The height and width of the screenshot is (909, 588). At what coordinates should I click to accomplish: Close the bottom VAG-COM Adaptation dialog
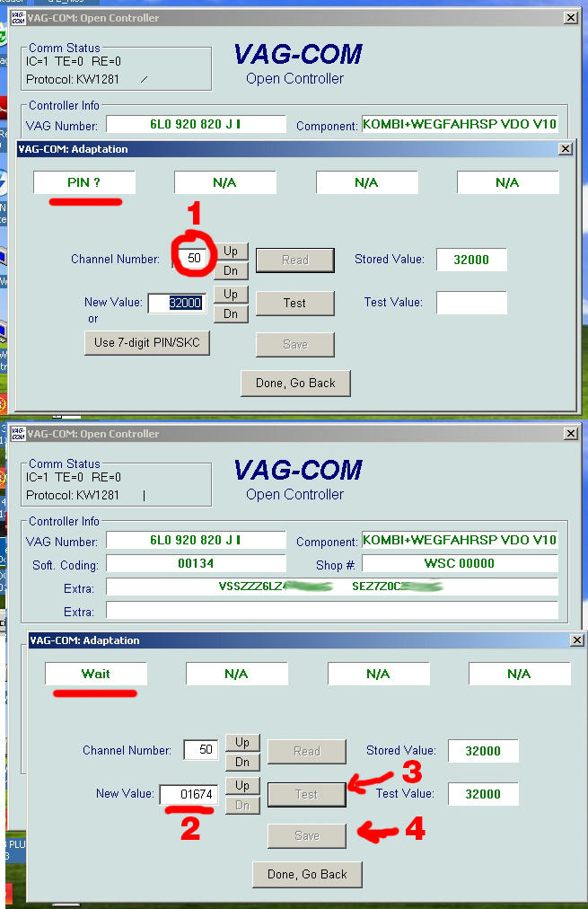click(x=577, y=640)
